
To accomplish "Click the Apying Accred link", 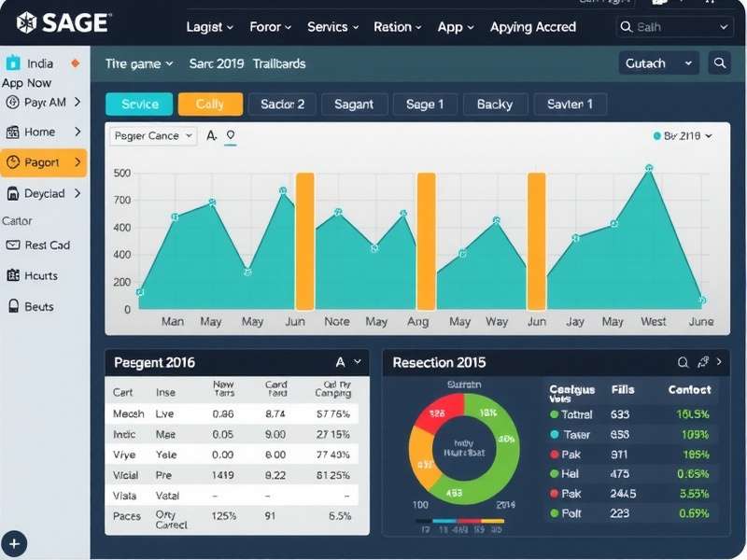I will (x=532, y=27).
